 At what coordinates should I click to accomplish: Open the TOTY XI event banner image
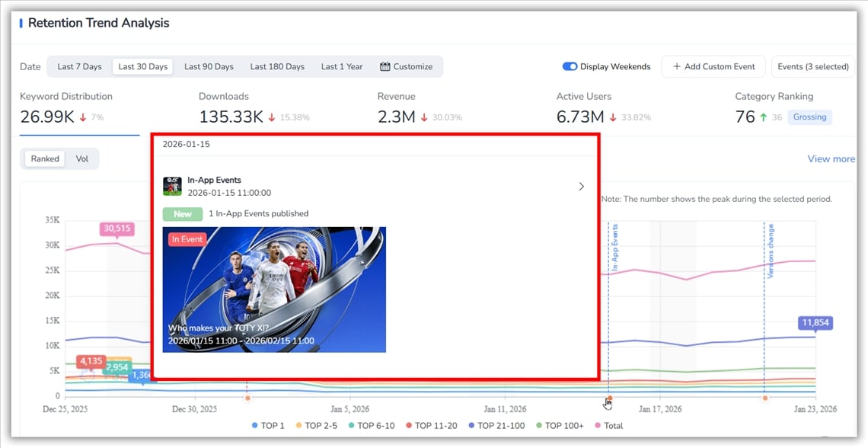click(274, 290)
